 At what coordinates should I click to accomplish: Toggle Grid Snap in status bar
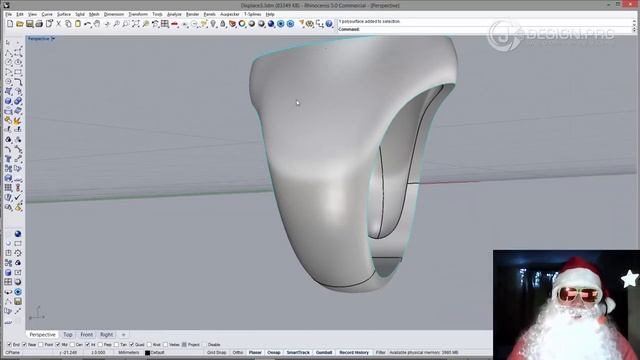point(216,353)
